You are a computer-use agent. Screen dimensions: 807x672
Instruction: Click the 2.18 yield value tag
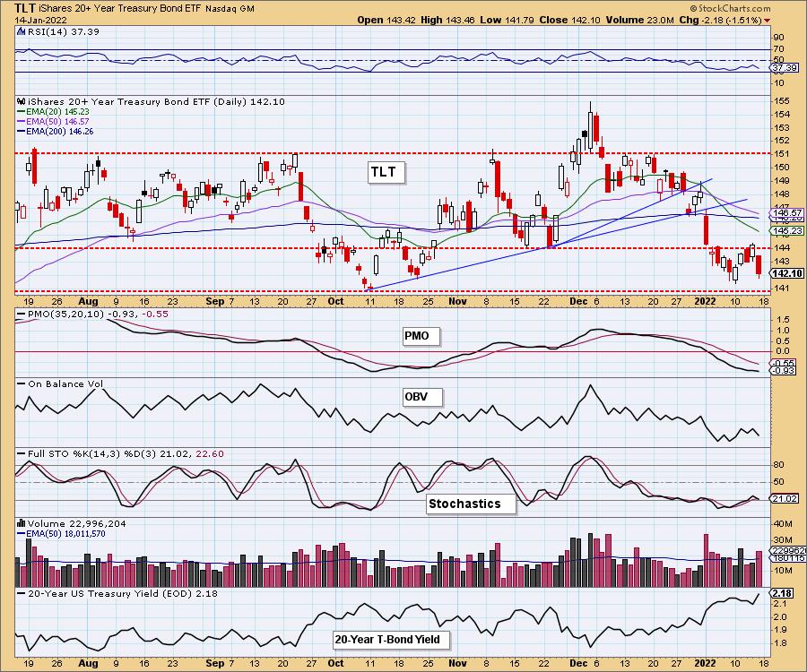pyautogui.click(x=781, y=593)
